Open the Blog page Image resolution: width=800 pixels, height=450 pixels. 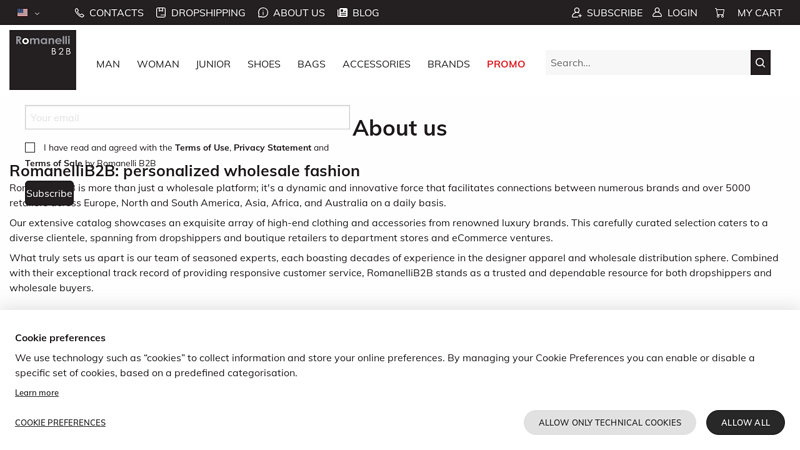(365, 13)
